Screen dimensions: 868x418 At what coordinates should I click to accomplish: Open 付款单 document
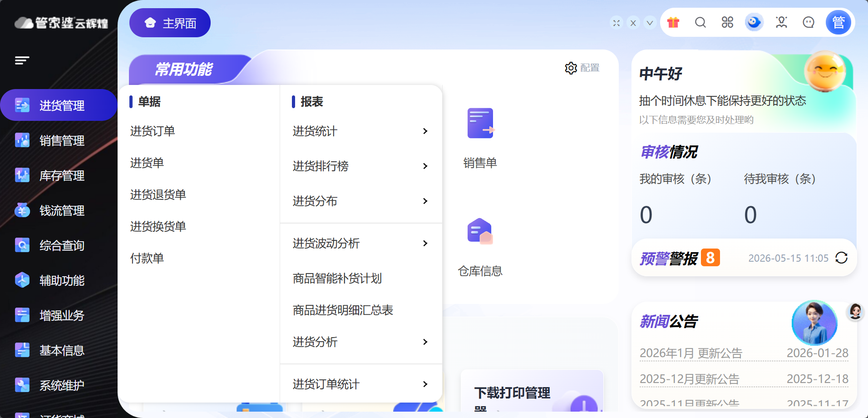[x=147, y=258]
